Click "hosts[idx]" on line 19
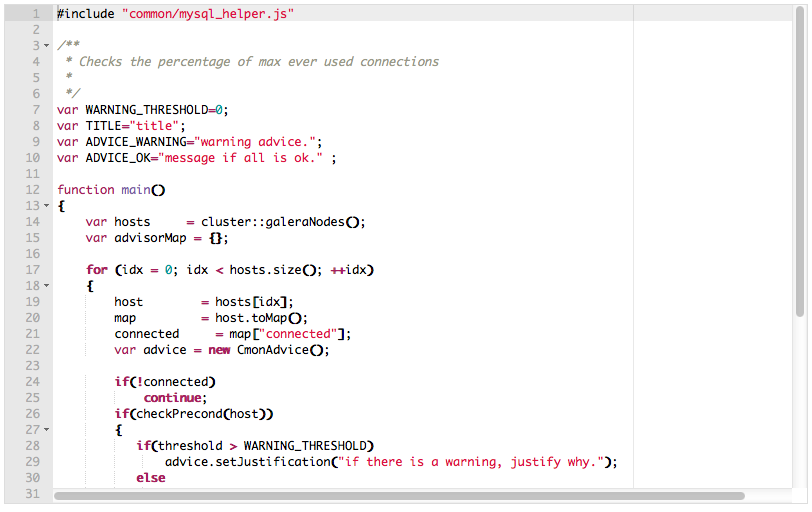The height and width of the screenshot is (512, 812). click(251, 302)
